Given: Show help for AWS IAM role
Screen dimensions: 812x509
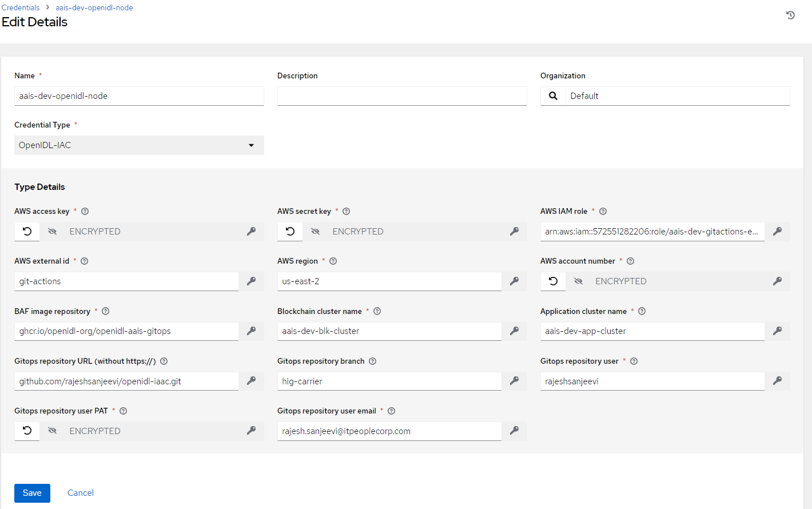Looking at the screenshot, I should (x=603, y=212).
